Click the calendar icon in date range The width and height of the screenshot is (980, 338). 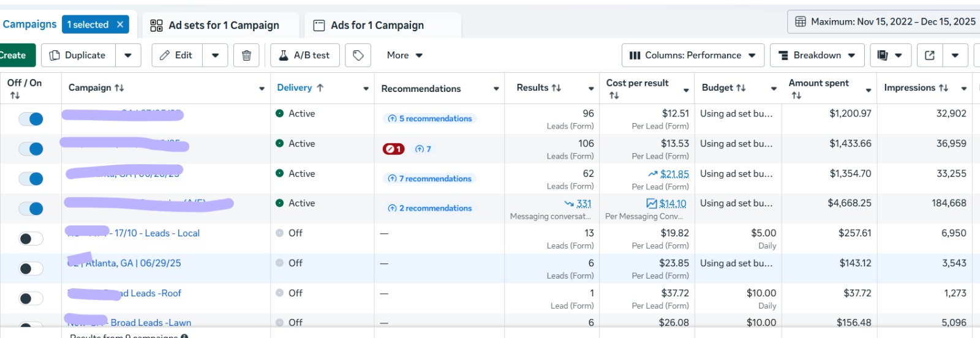(800, 21)
